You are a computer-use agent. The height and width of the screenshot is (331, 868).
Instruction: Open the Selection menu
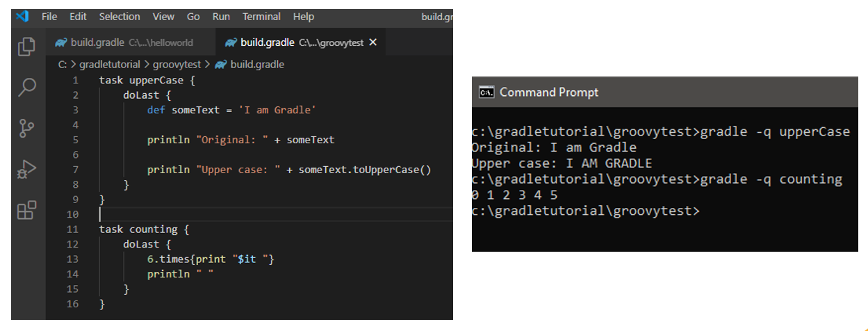coord(120,16)
